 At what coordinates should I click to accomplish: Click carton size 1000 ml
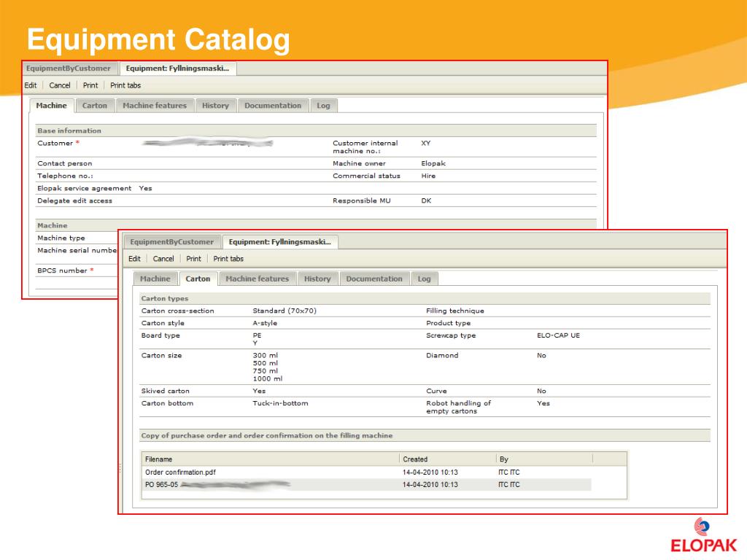point(268,378)
